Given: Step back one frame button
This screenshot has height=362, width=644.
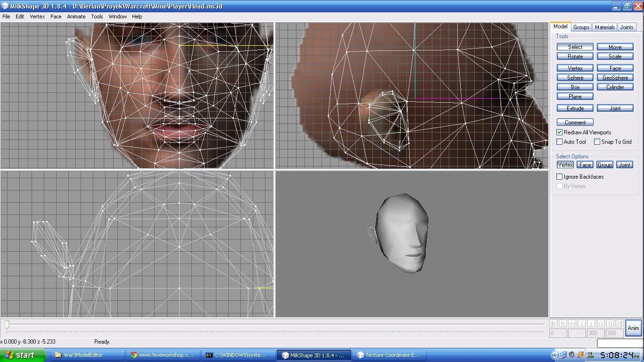Looking at the screenshot, I should 582,324.
